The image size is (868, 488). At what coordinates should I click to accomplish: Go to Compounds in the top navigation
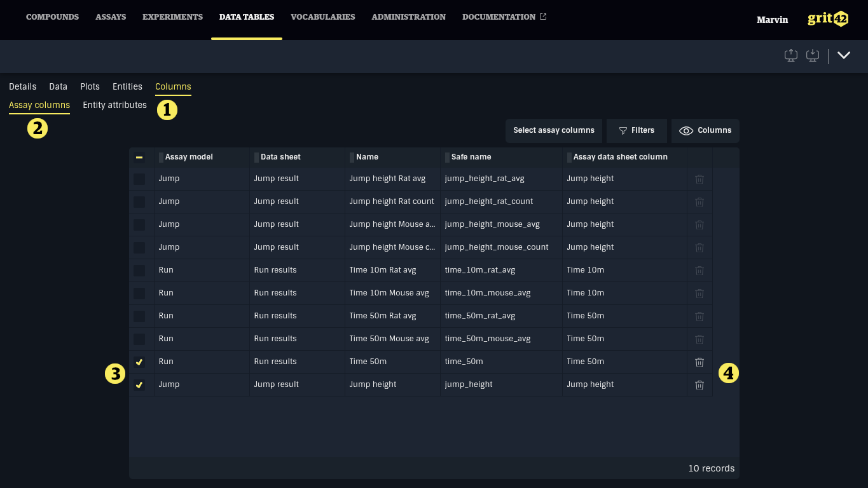pos(52,17)
